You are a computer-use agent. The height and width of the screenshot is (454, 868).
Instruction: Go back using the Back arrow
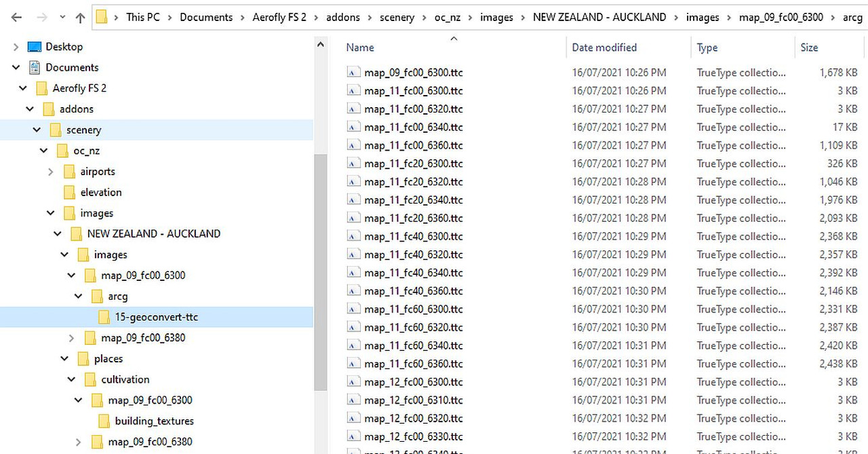pos(16,18)
